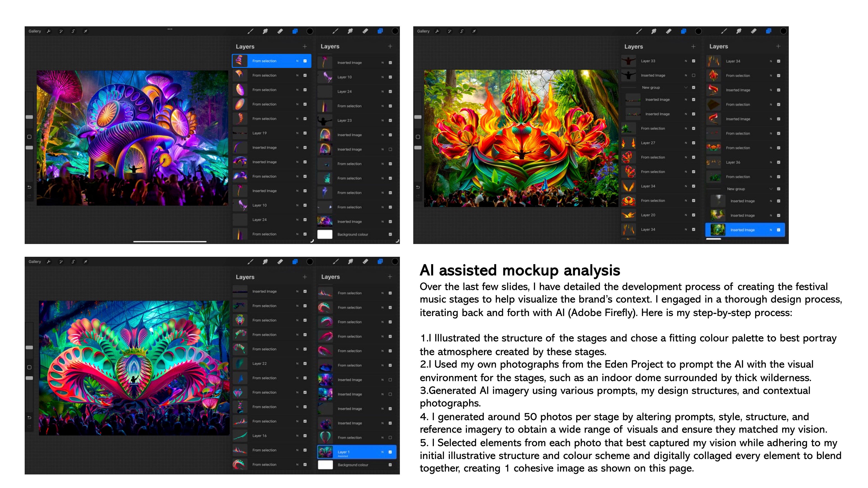
Task: Select the blue highlighted Inserted Image layer row
Action: pos(745,230)
